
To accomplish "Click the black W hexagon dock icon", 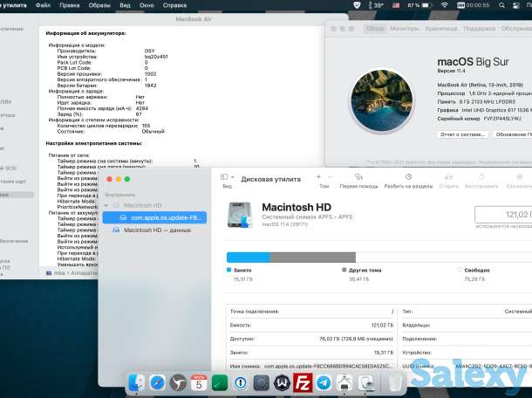I will pos(282,383).
